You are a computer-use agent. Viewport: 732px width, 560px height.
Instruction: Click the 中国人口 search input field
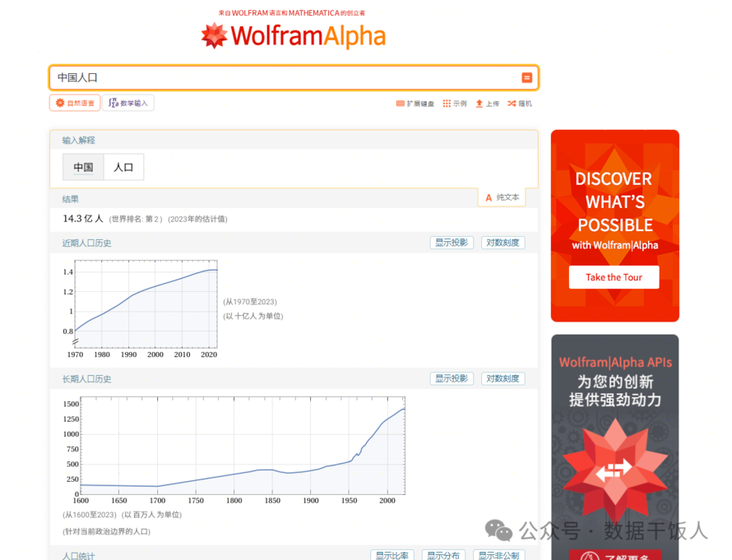coord(294,77)
